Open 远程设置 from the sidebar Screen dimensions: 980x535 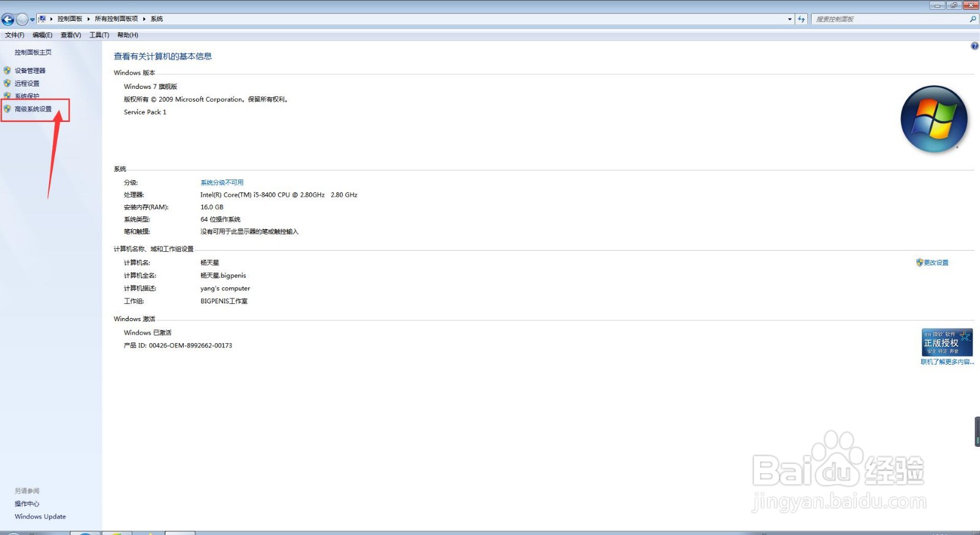[x=27, y=83]
